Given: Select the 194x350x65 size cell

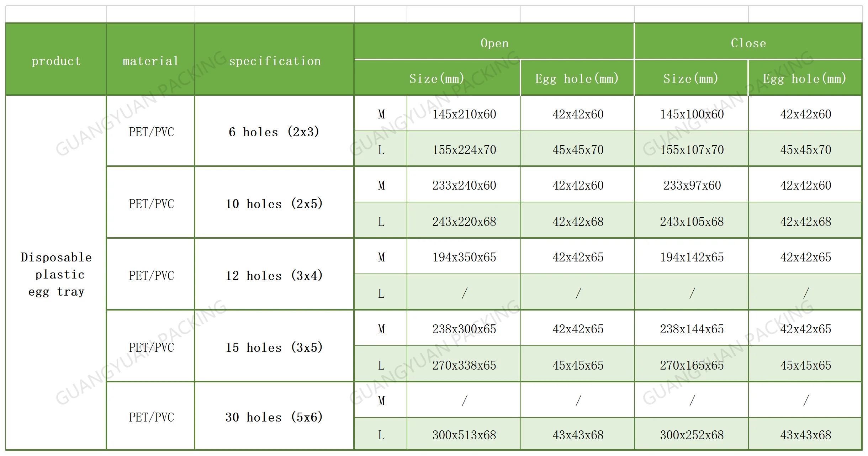Looking at the screenshot, I should click(x=464, y=257).
